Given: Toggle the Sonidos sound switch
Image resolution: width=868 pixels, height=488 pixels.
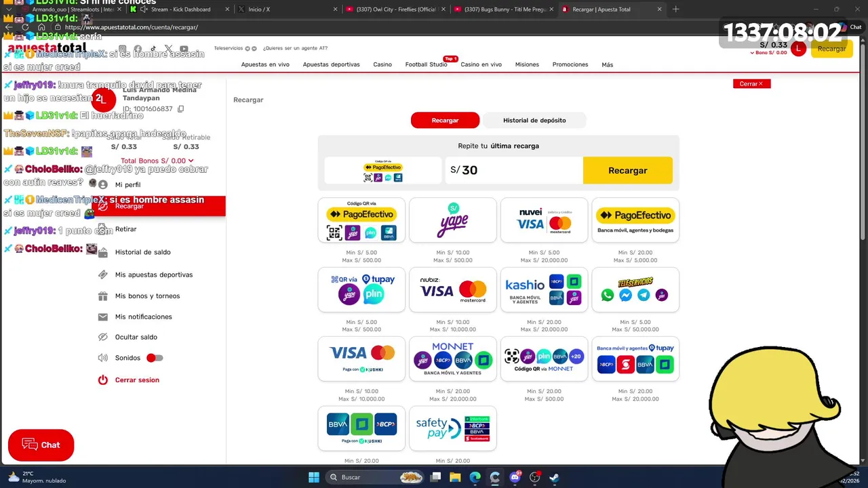Looking at the screenshot, I should pos(155,358).
